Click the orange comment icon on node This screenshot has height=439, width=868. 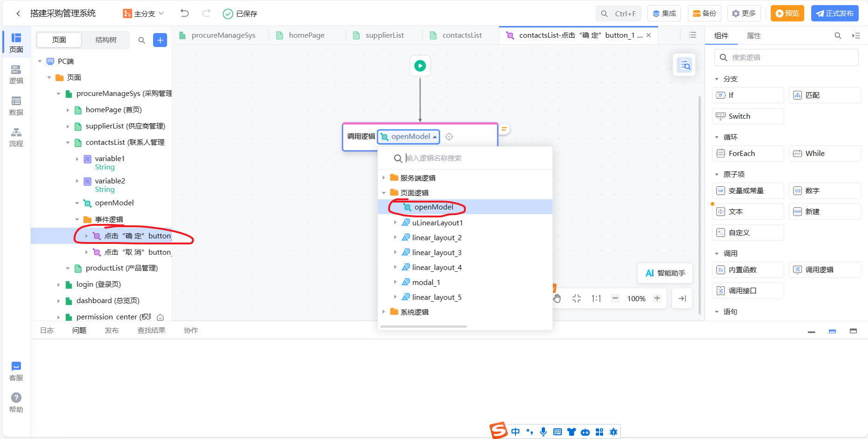coord(504,129)
